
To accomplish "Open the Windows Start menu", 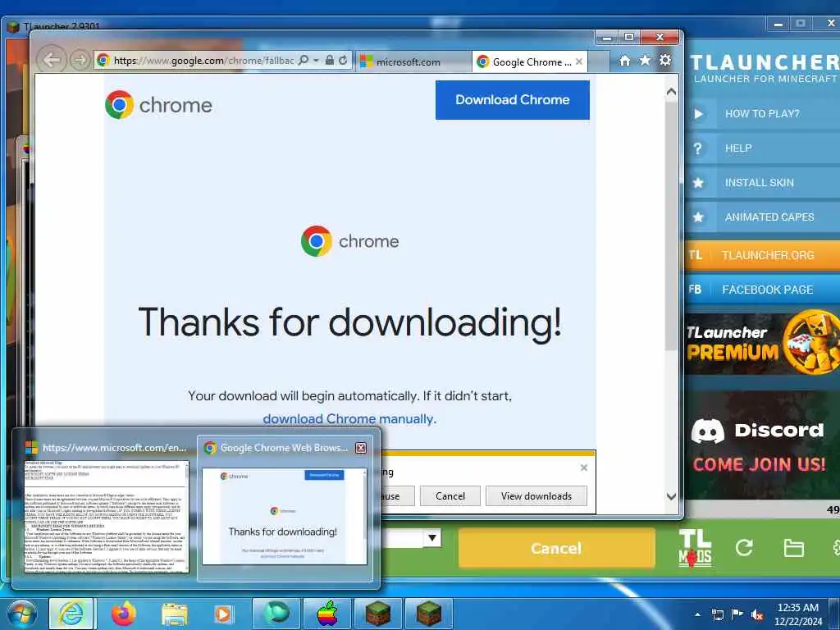I will [22, 614].
